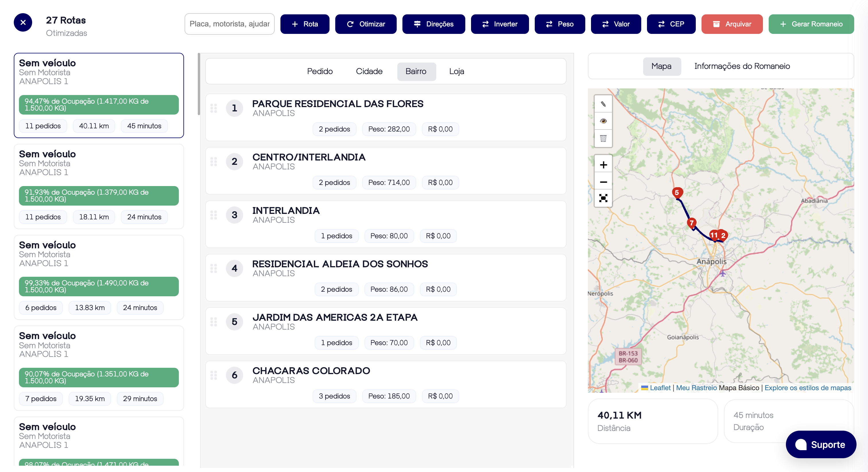Click the map fullscreen fit icon

point(603,198)
